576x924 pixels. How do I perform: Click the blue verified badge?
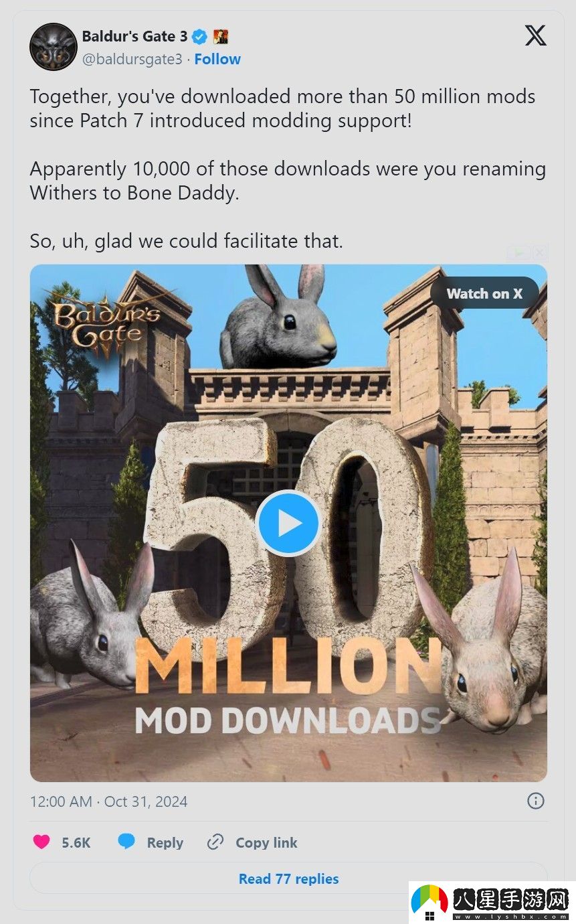coord(199,36)
